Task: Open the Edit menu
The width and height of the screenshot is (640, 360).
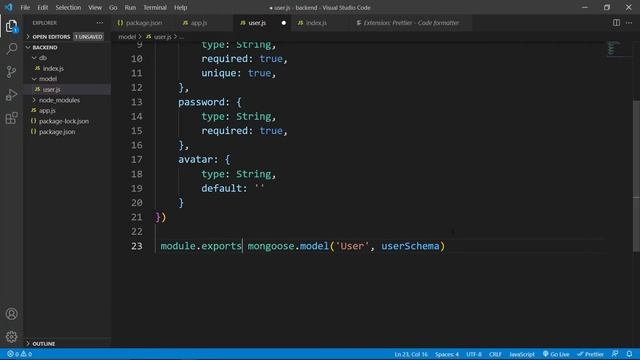Action: point(42,7)
